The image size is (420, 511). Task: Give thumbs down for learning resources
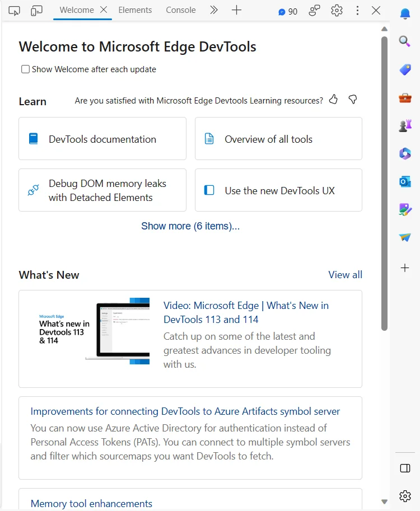tap(352, 99)
